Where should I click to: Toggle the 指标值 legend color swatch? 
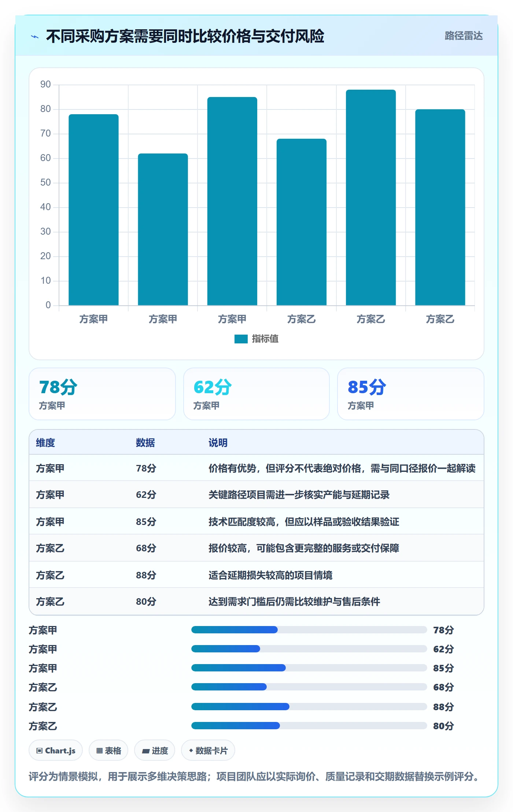pos(241,339)
